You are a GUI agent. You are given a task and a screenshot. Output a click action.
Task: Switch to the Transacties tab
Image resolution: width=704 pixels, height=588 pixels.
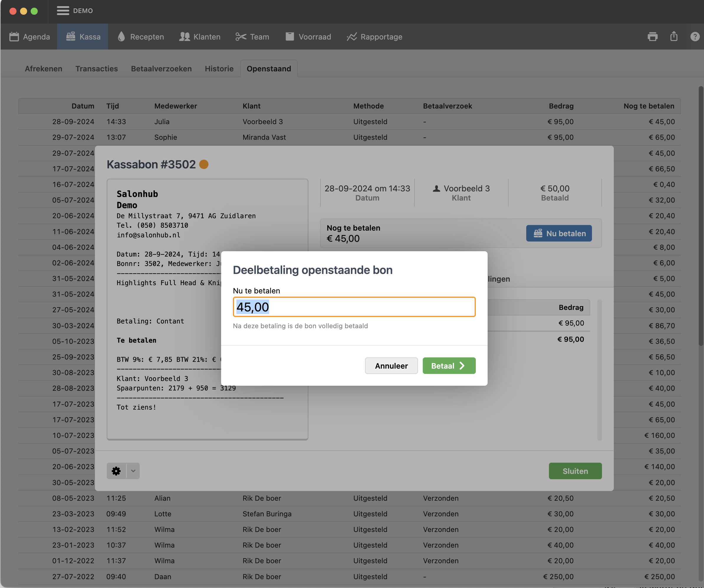(x=96, y=69)
